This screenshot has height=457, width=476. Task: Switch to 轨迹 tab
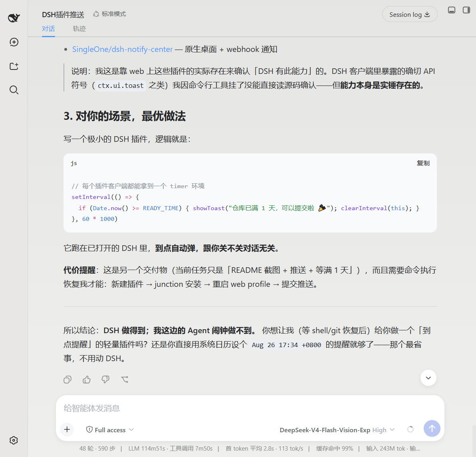tap(79, 28)
